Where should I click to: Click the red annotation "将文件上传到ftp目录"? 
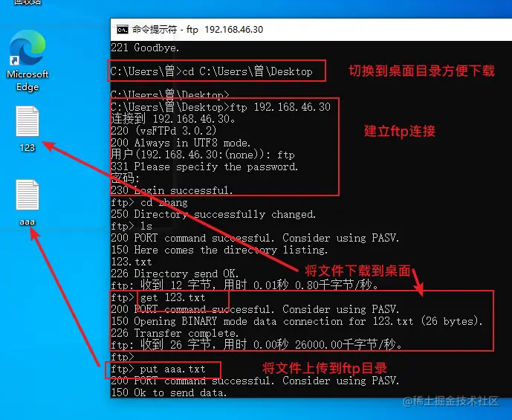point(325,369)
